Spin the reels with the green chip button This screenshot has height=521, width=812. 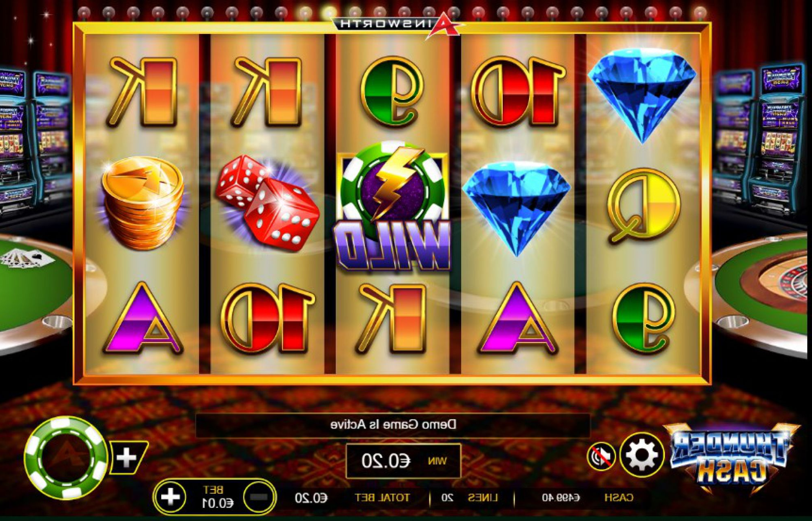66,458
